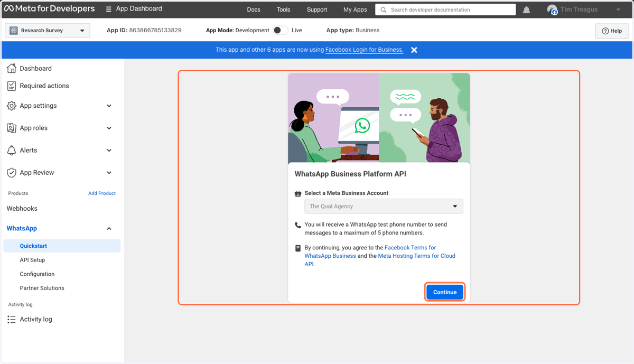Click the Help button

coord(612,31)
